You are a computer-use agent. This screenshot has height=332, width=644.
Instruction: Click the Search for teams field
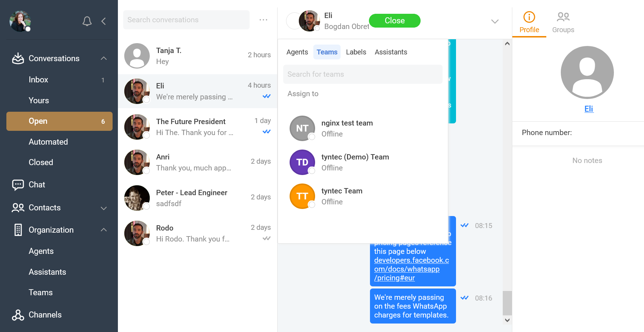[363, 74]
